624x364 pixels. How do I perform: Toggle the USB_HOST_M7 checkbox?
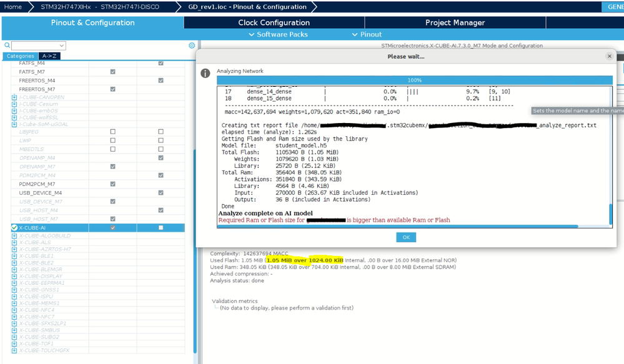[112, 219]
